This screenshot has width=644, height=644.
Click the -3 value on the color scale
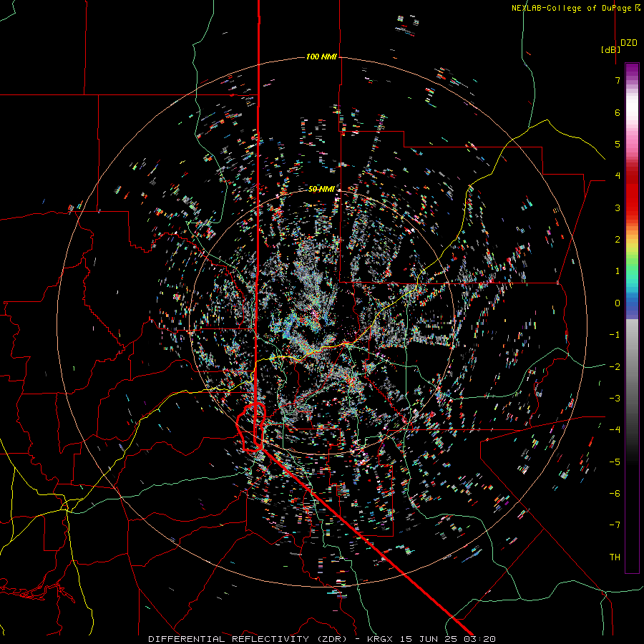(x=615, y=399)
